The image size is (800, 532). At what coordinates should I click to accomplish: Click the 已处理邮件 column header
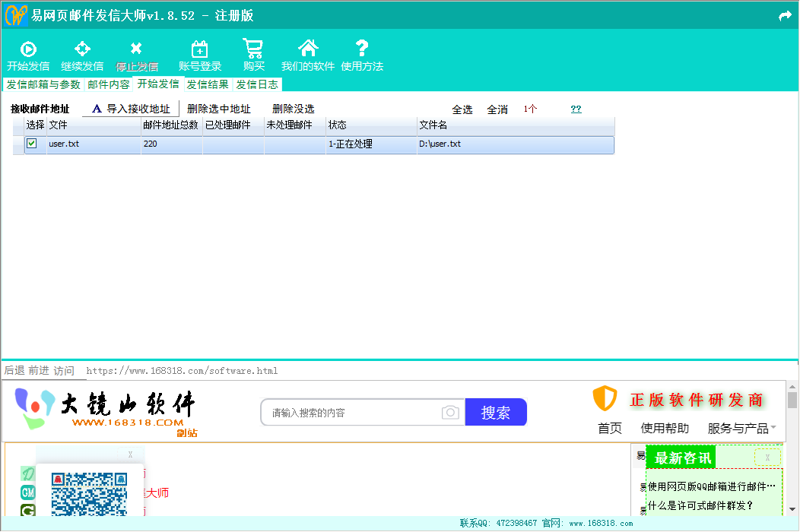click(233, 125)
